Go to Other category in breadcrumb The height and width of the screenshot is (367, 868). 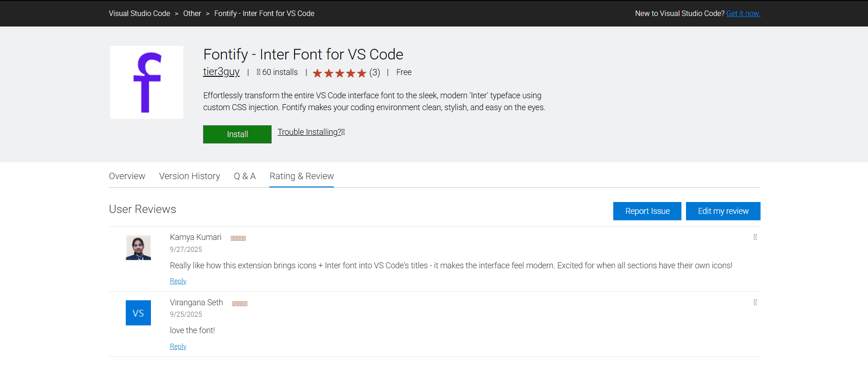click(x=192, y=14)
